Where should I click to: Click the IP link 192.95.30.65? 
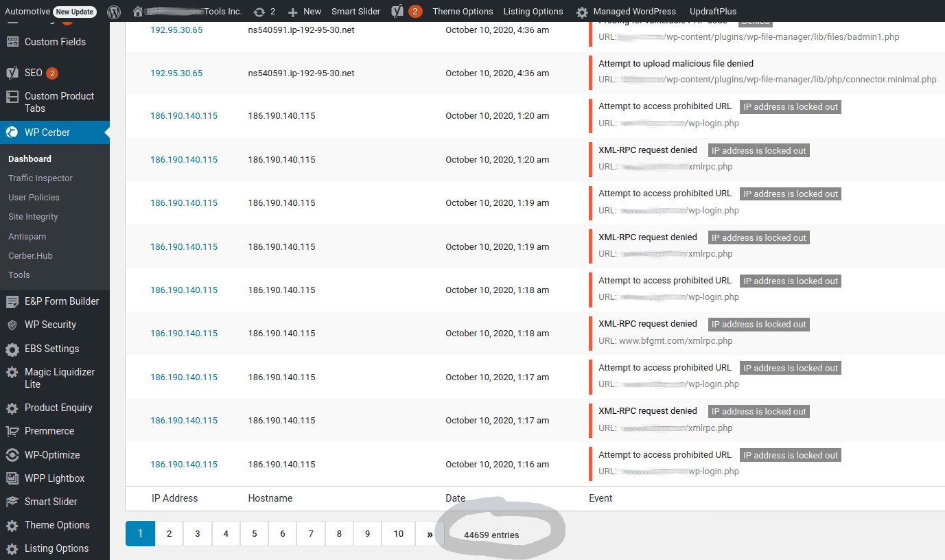(x=176, y=30)
